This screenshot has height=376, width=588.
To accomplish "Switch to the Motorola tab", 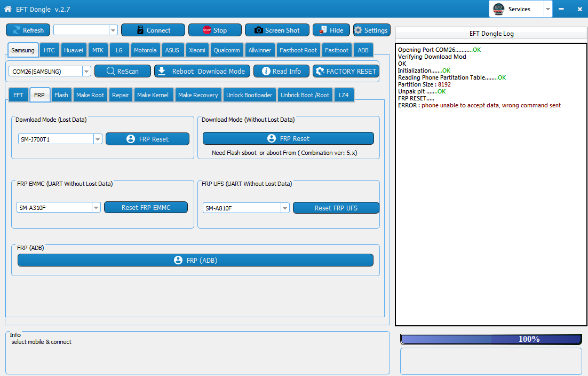I will coord(145,50).
